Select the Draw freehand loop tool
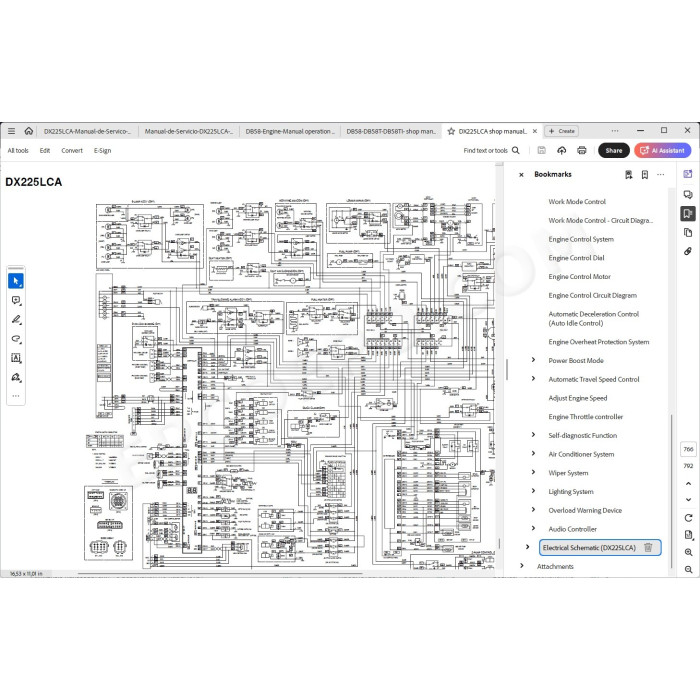Screen dimensions: 700x700 click(16, 339)
